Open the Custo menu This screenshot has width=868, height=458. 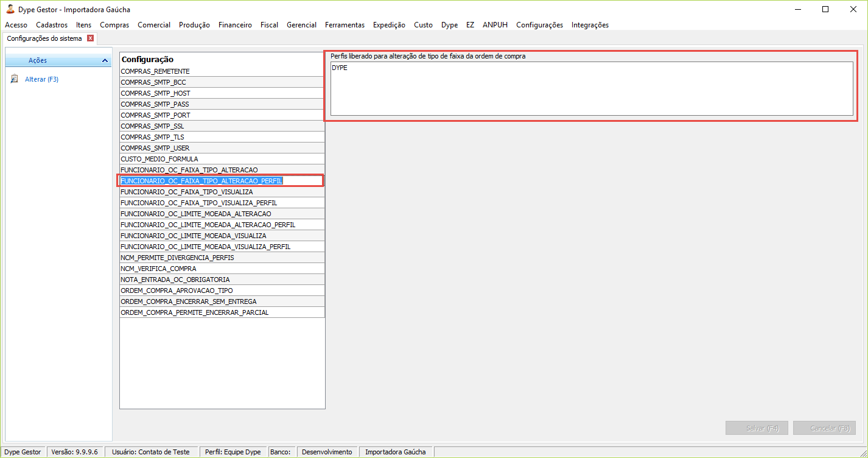pos(423,25)
